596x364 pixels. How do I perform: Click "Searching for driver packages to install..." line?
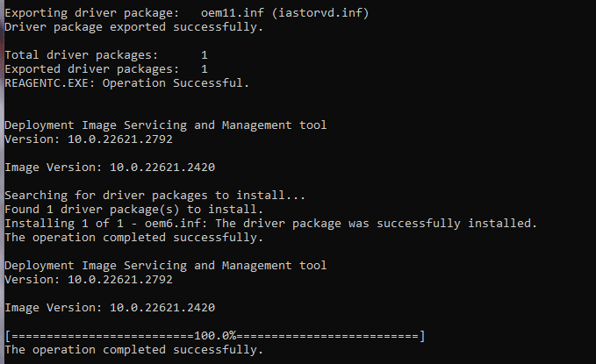click(154, 196)
